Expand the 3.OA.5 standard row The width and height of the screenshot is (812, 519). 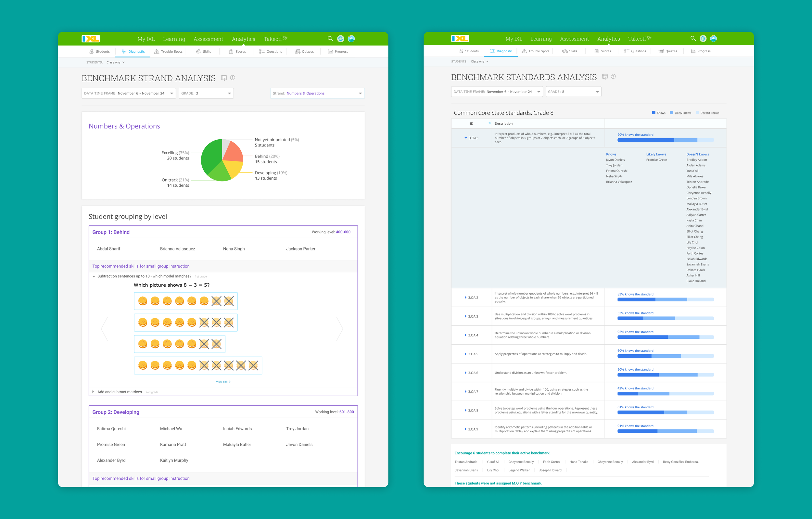465,354
